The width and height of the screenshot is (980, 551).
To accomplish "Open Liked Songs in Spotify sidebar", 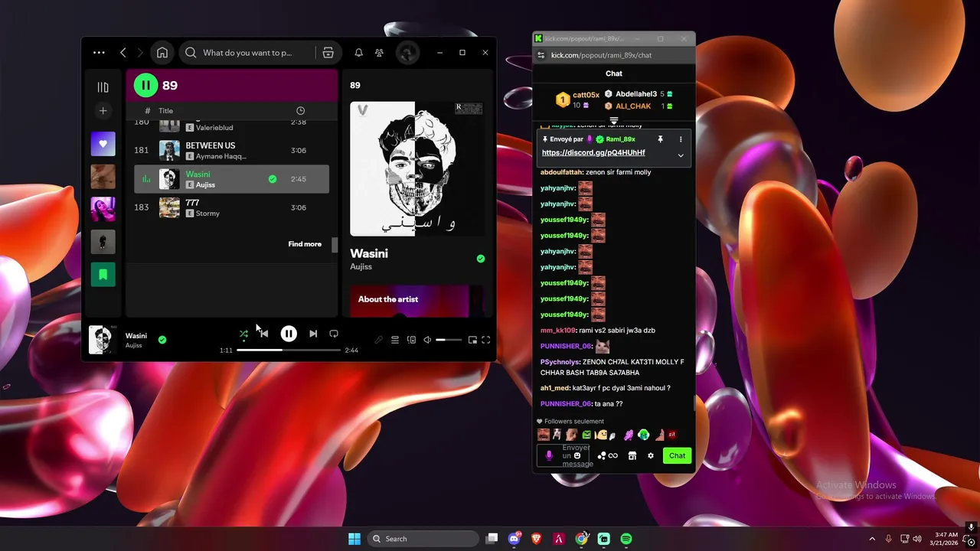I will point(103,144).
